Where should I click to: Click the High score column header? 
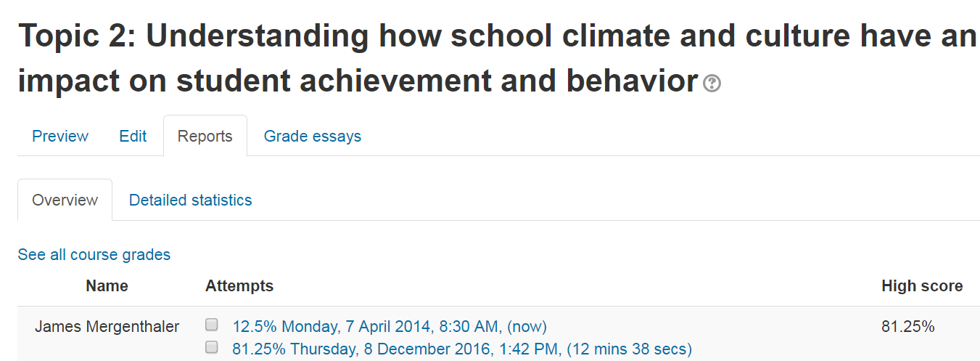point(922,286)
